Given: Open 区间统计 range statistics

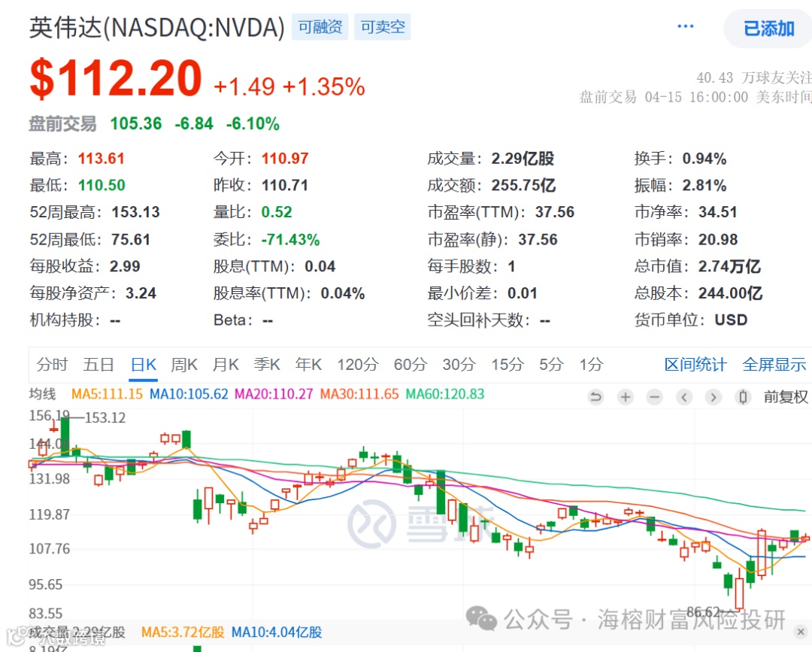Looking at the screenshot, I should coord(695,365).
